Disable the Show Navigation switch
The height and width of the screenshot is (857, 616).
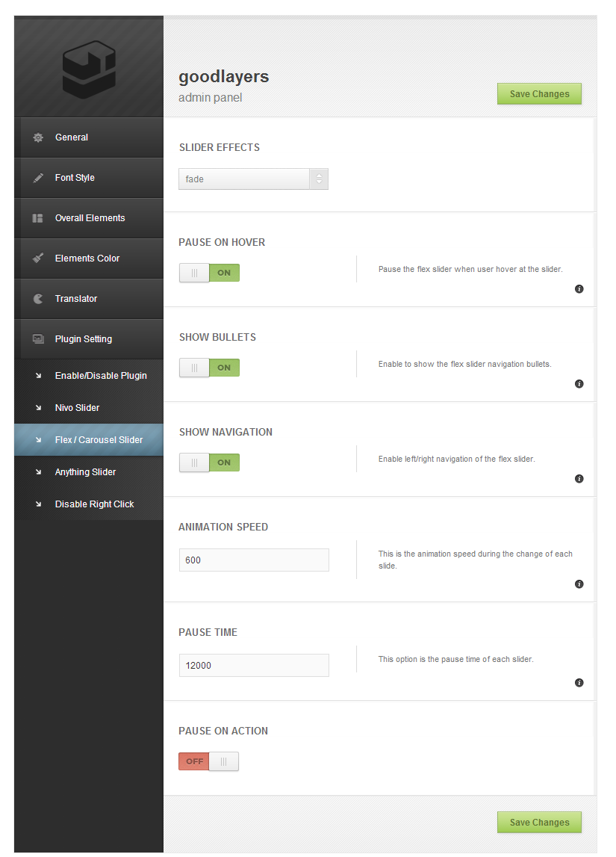209,462
